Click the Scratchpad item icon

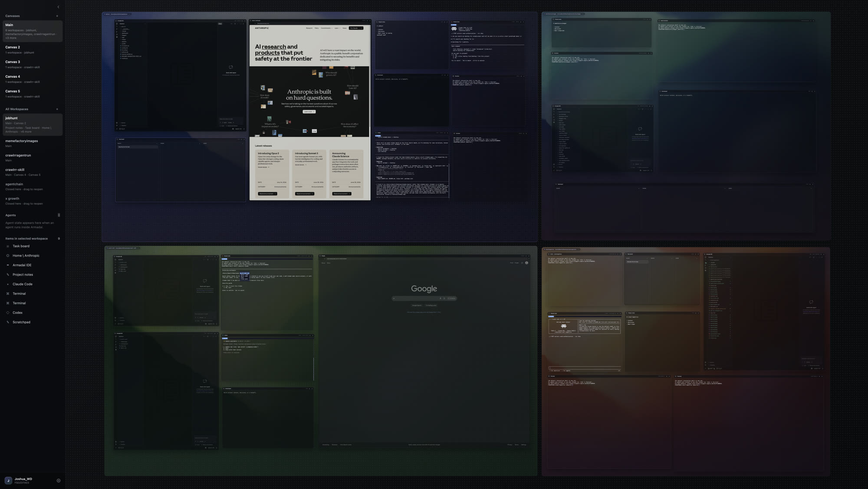point(8,322)
